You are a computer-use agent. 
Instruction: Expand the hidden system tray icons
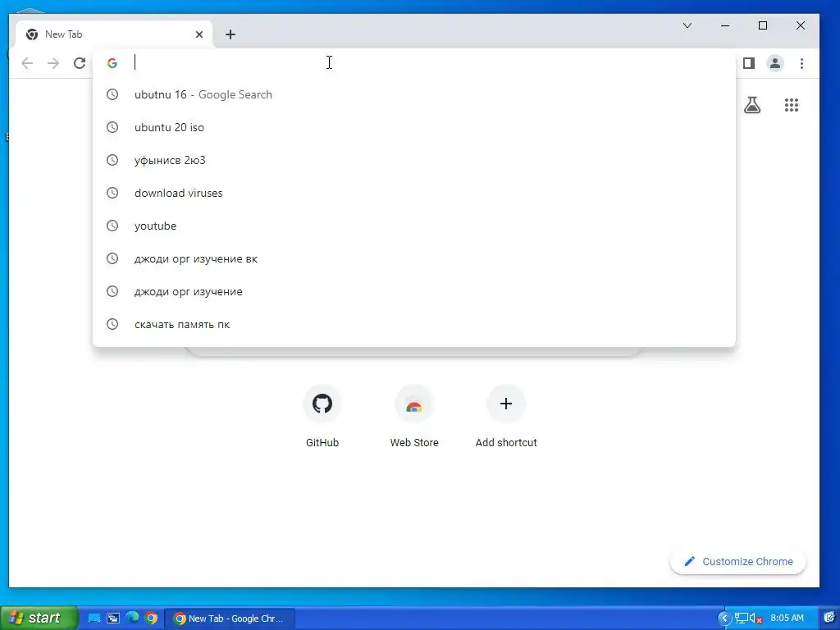coord(724,619)
